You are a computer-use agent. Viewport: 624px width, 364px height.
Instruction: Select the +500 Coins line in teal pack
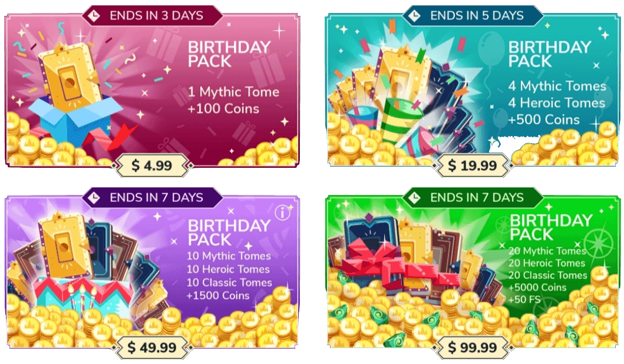[544, 120]
